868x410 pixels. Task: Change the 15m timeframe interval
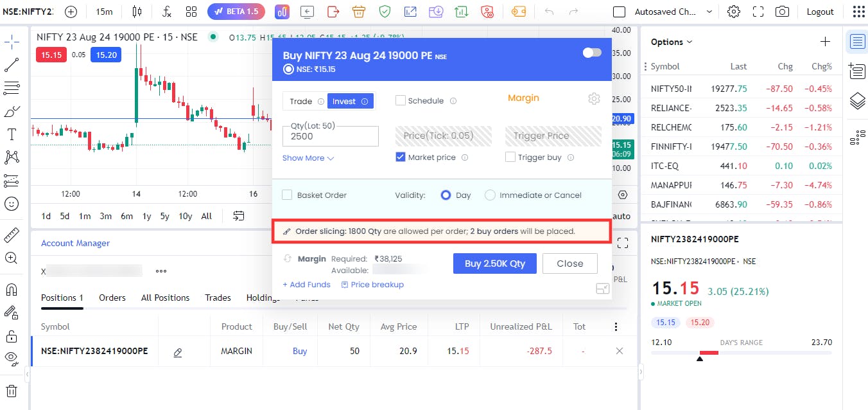104,12
